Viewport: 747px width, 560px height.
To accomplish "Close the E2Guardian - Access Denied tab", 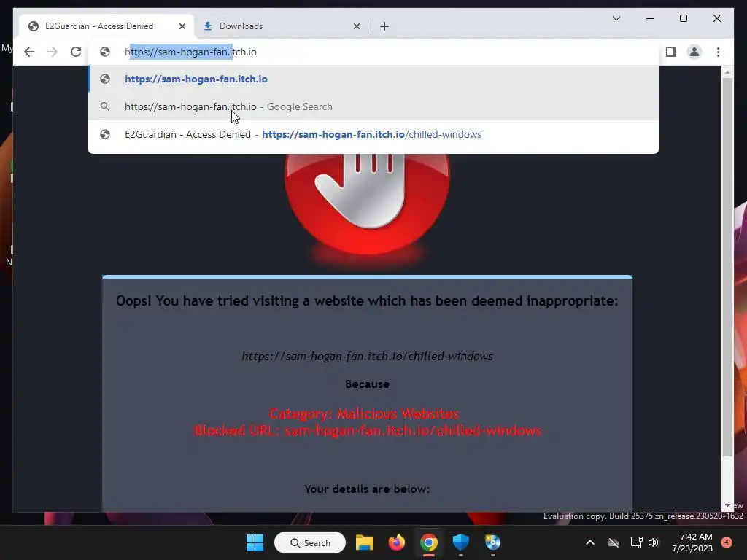I will coord(182,26).
